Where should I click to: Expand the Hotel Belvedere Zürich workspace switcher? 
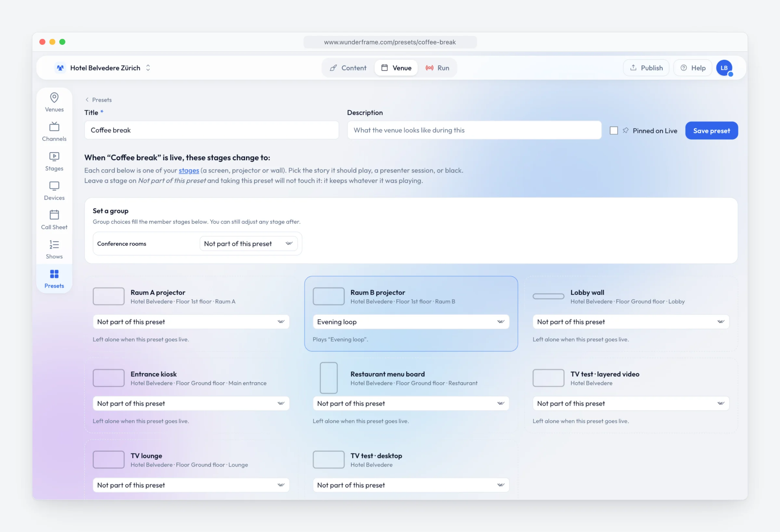point(148,68)
